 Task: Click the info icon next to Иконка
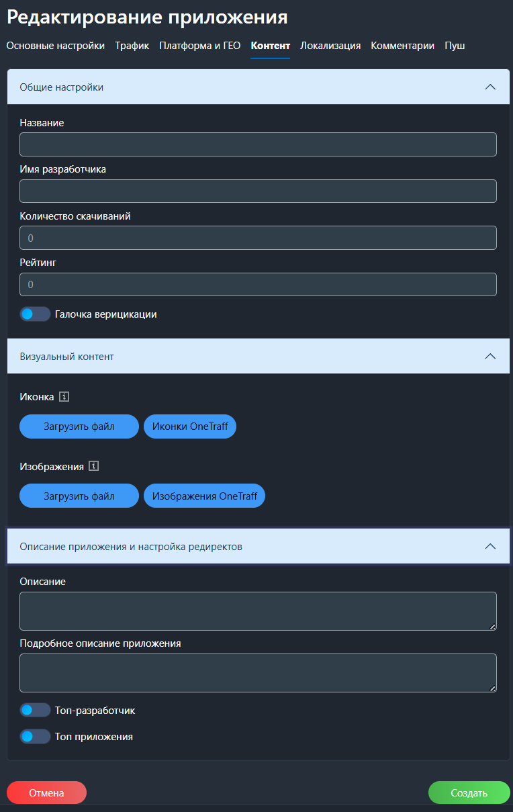pos(64,397)
